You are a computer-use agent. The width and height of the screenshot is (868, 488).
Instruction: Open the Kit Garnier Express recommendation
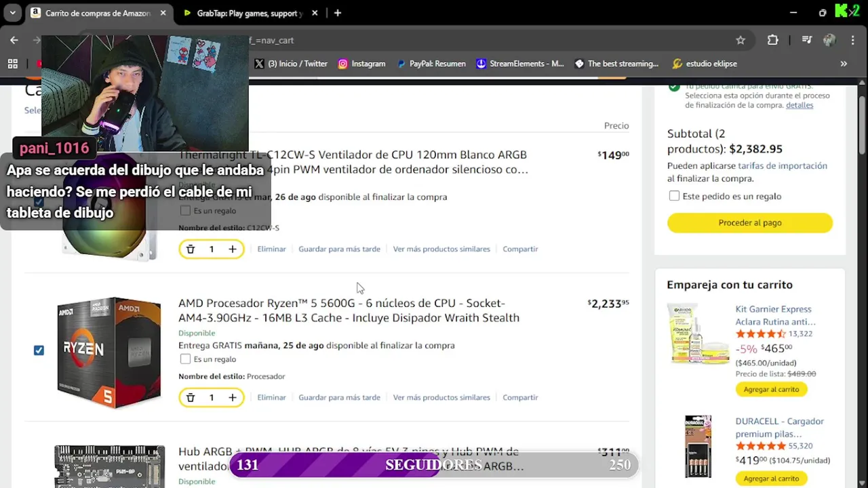775,316
